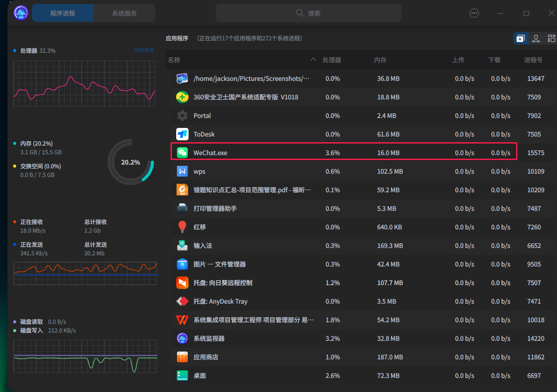This screenshot has width=557, height=392.
Task: Click the 应用商店 orange icon
Action: pos(182,357)
